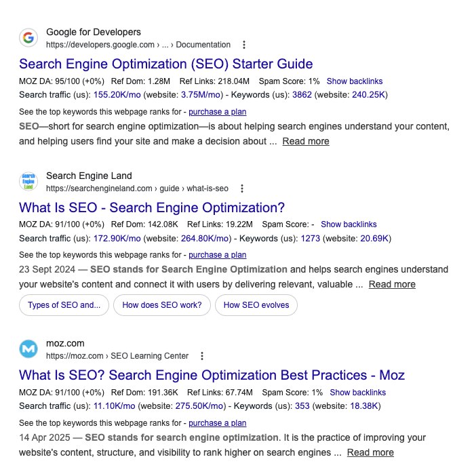This screenshot has height=476, width=474.
Task: Show backlinks for the moz.com result
Action: [357, 393]
